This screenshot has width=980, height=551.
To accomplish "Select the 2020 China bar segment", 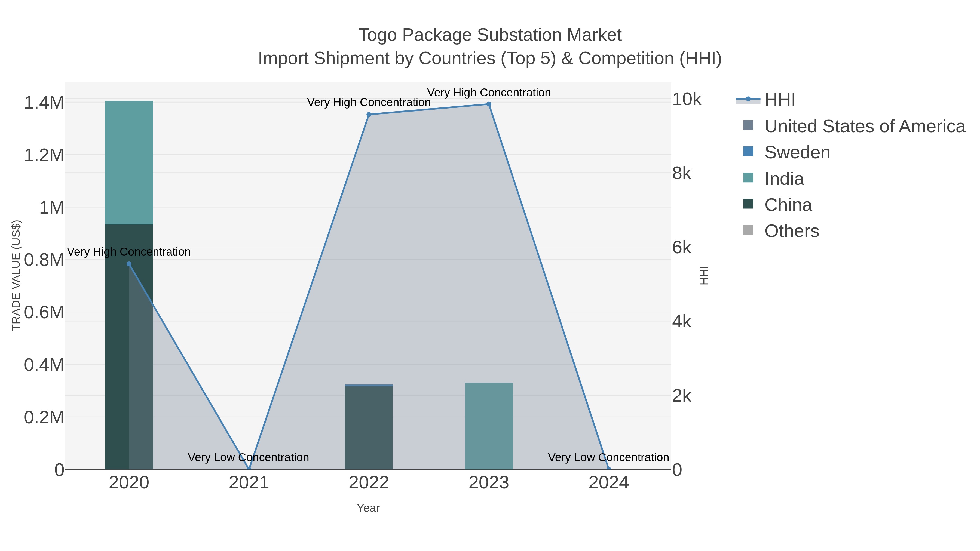I will (129, 347).
